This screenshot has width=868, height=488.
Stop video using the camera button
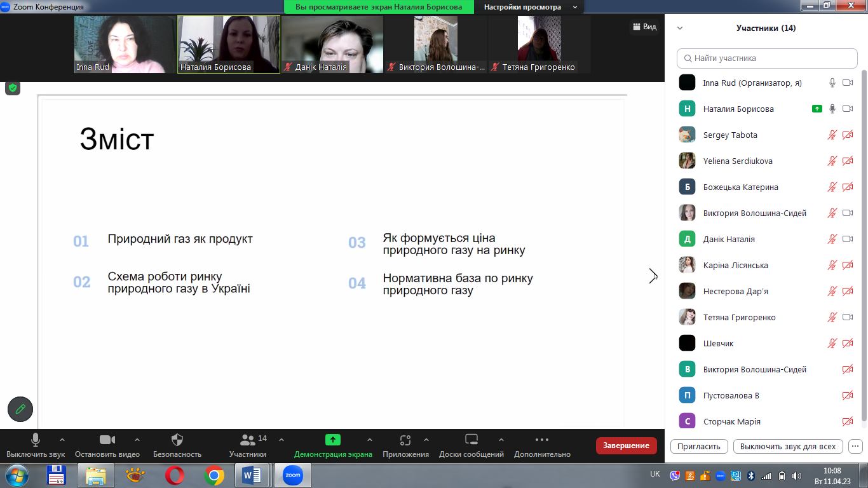tap(107, 440)
